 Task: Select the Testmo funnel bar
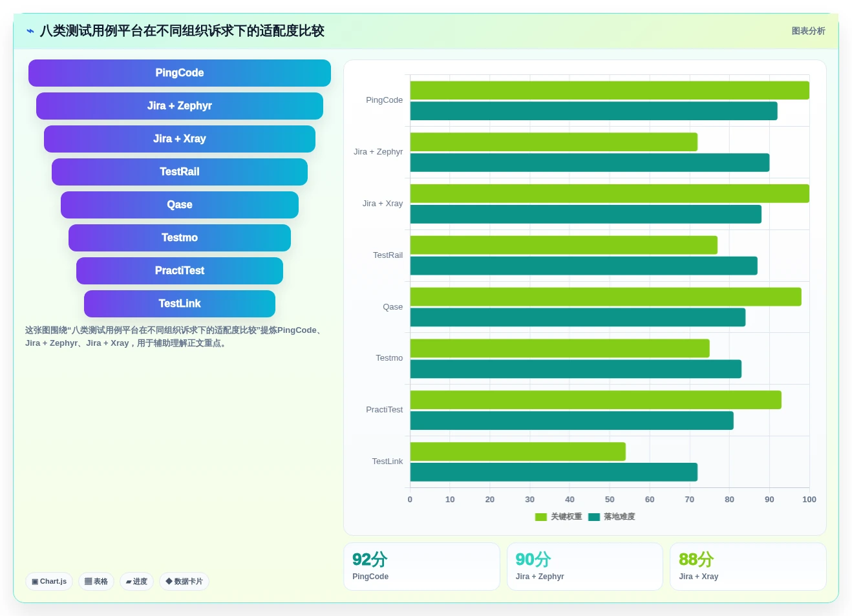(x=180, y=238)
